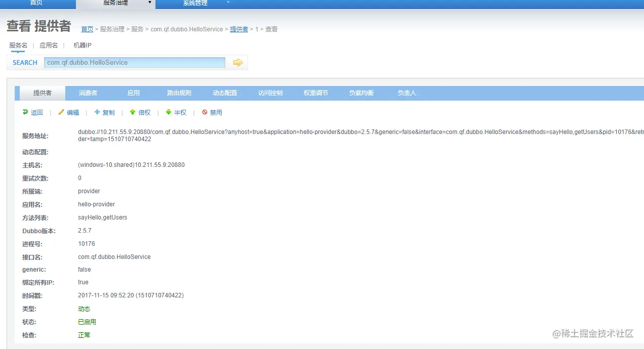Click the blue copy plus icon
The height and width of the screenshot is (349, 644).
(97, 112)
